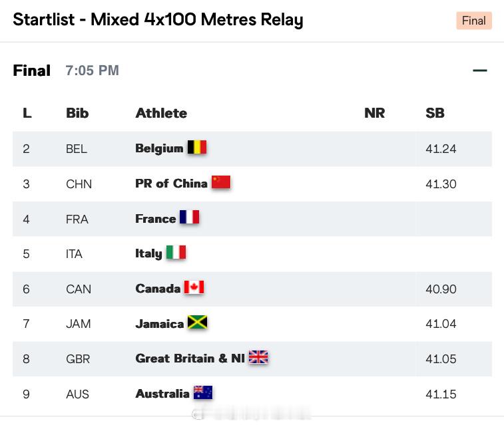Screen dimensions: 504x425
Task: Click the Great Britain flag icon
Action: tap(258, 357)
